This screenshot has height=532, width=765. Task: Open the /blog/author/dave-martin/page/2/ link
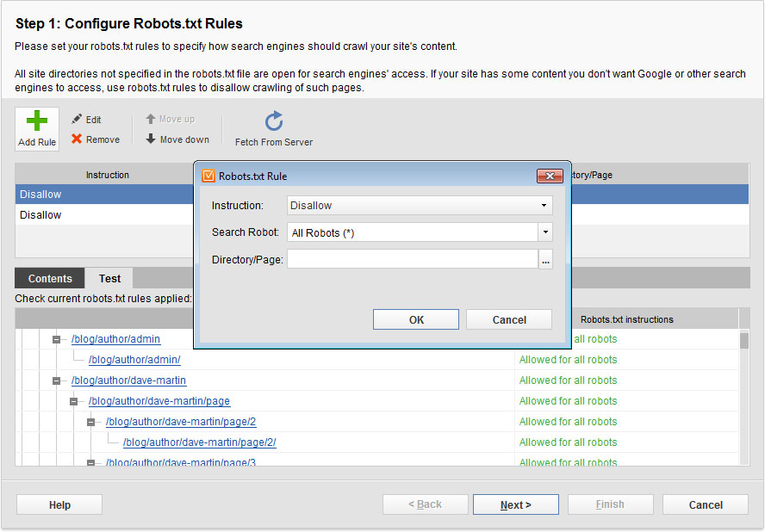click(199, 442)
